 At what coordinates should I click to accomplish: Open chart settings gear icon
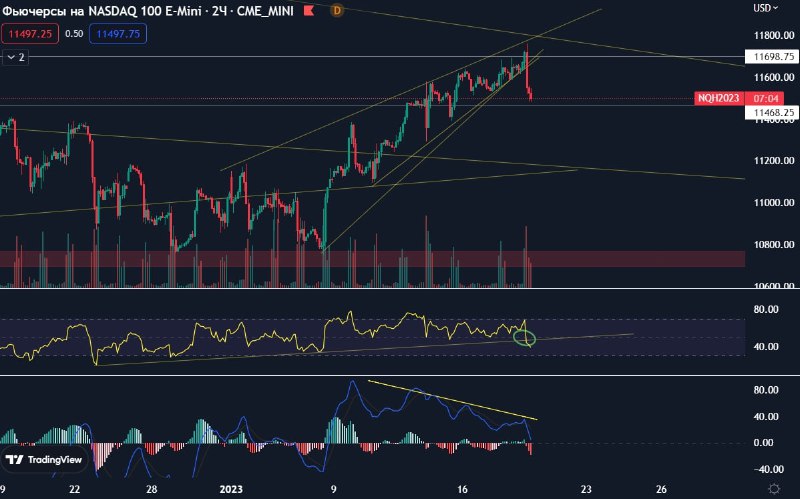[773, 488]
